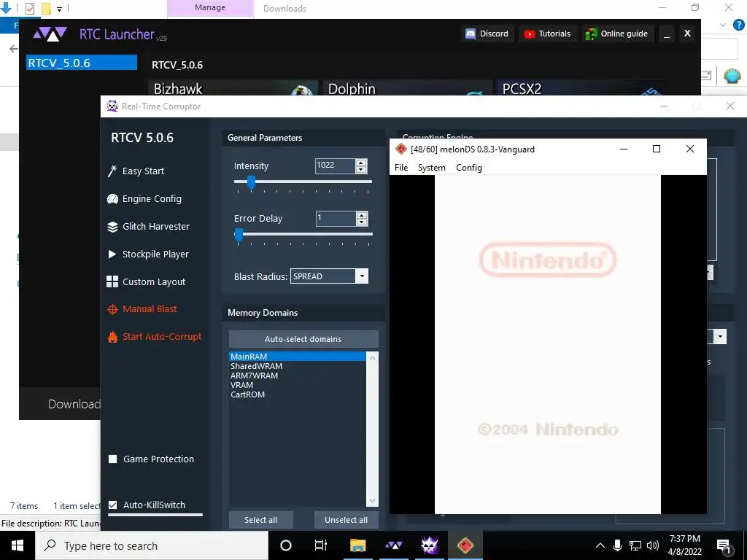Viewport: 747px width, 560px height.
Task: Switch to melonDS taskbar icon
Action: 465,545
